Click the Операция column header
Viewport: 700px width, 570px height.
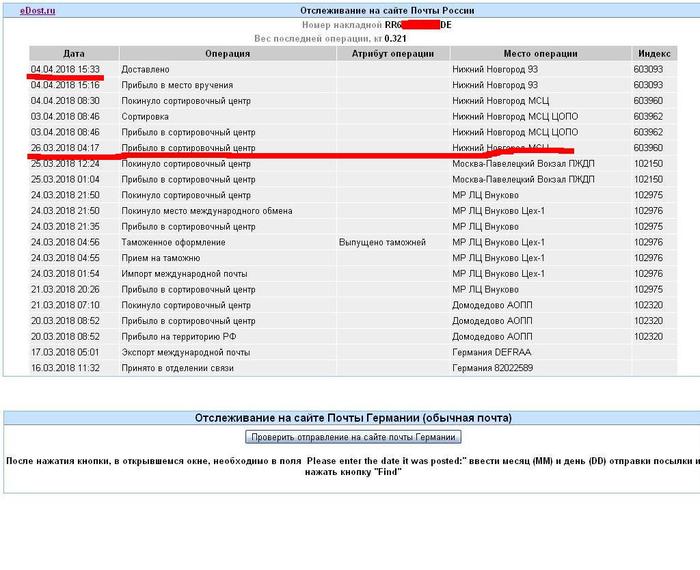point(227,54)
